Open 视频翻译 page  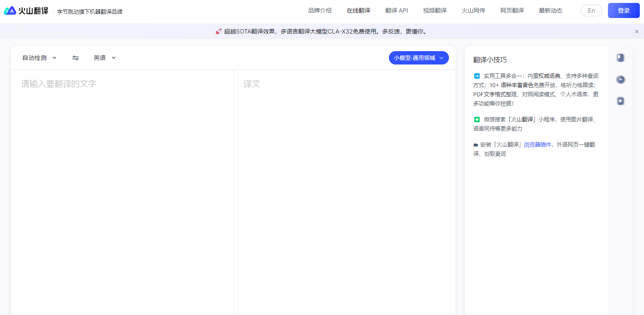(435, 10)
